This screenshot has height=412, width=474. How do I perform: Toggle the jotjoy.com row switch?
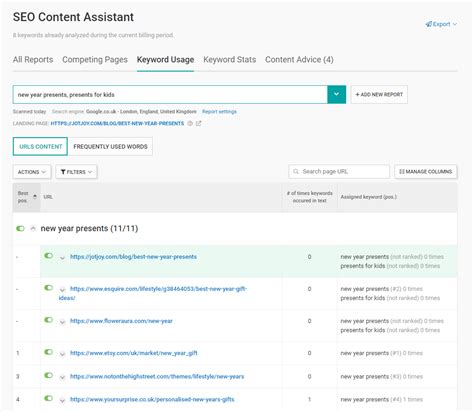(49, 256)
